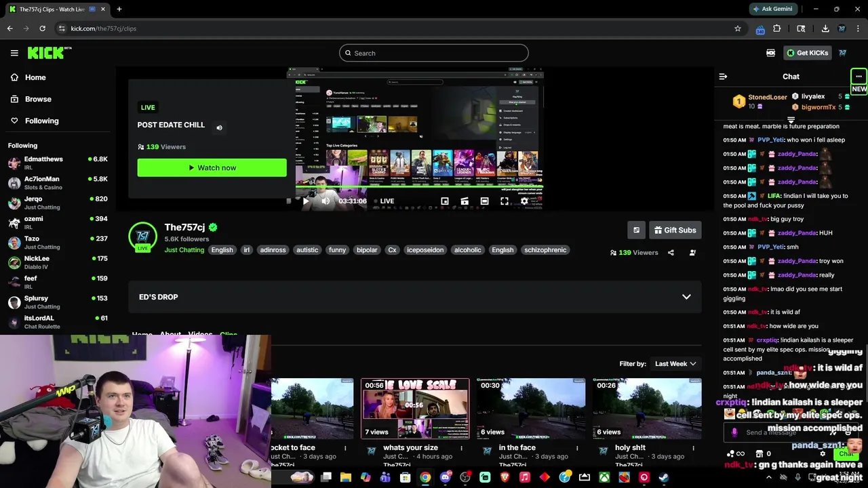Open Splursy followed channel
Screen dimensions: 868x488
click(58, 302)
